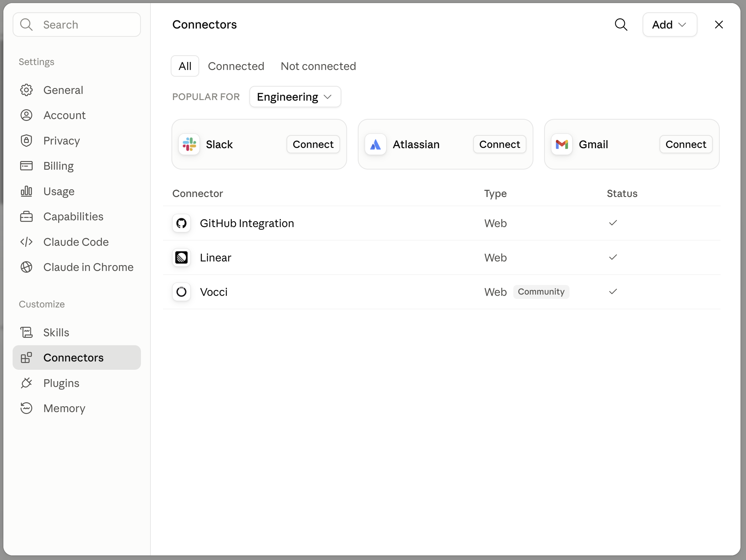The image size is (746, 560).
Task: Click the Plugins plug icon
Action: pos(26,383)
